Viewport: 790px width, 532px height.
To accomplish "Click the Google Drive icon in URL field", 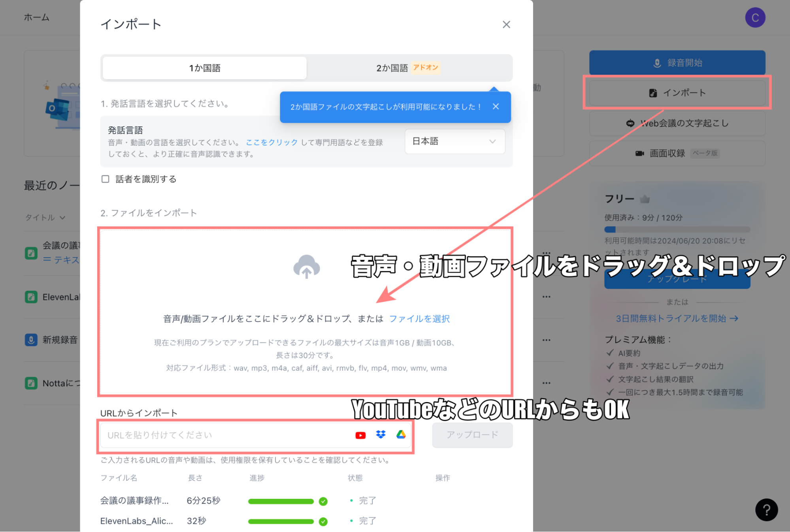I will pyautogui.click(x=401, y=435).
